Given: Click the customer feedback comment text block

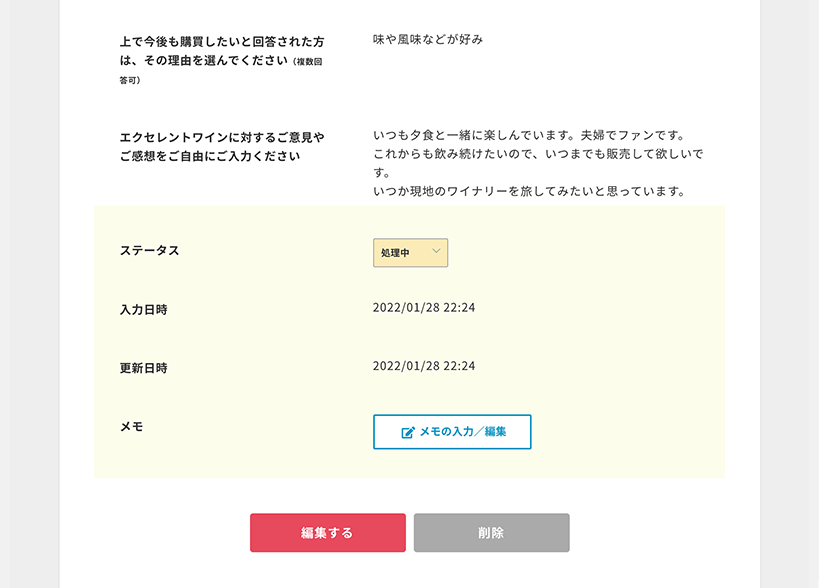Looking at the screenshot, I should coord(530,158).
